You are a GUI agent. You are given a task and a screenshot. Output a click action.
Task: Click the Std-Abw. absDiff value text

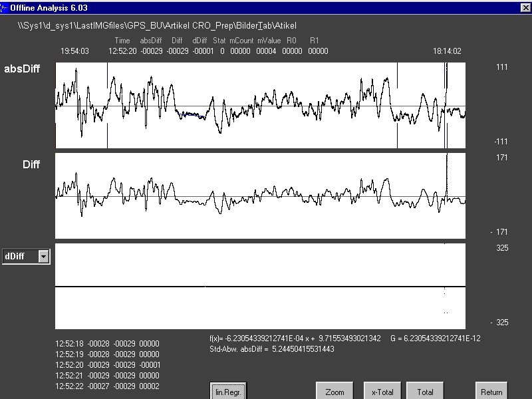click(270, 349)
